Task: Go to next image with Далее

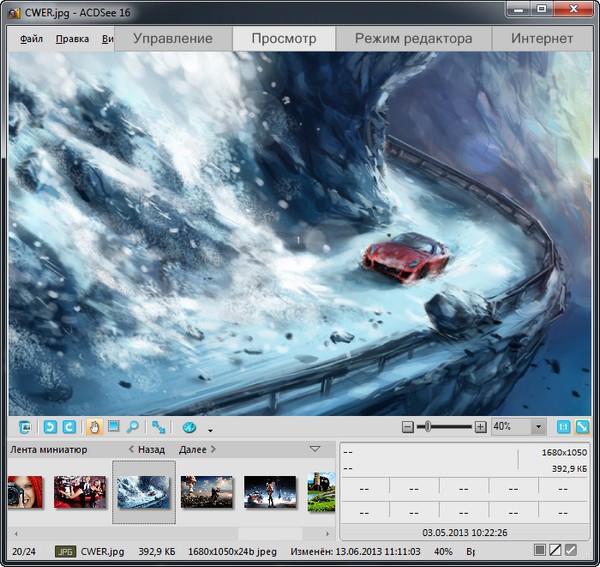Action: click(x=198, y=450)
